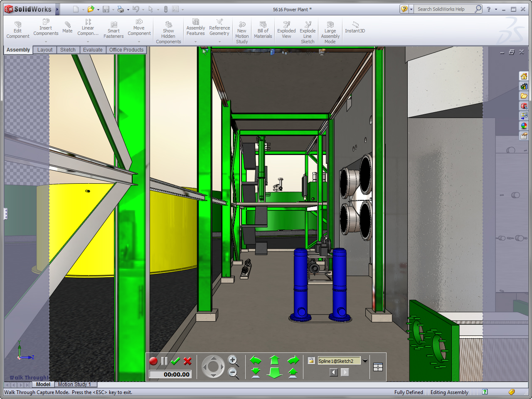Open the Reference Geometry dropdown arrow
This screenshot has height=399, width=532.
(219, 42)
